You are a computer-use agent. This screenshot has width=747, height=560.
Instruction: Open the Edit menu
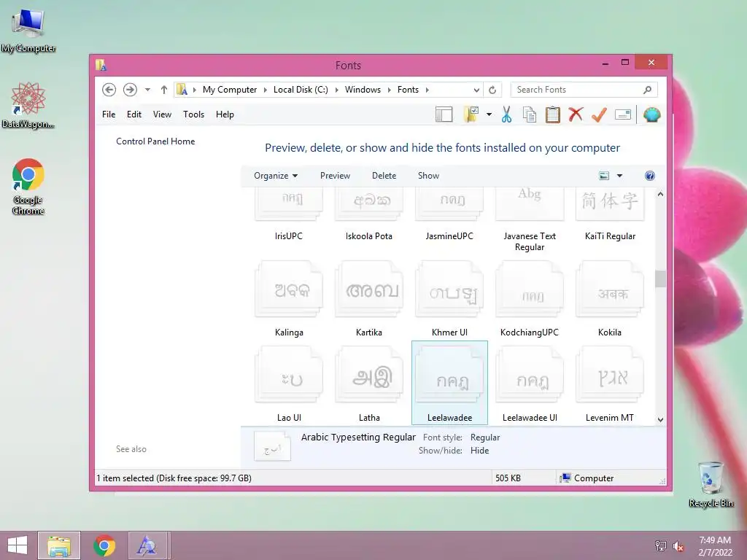pyautogui.click(x=134, y=114)
